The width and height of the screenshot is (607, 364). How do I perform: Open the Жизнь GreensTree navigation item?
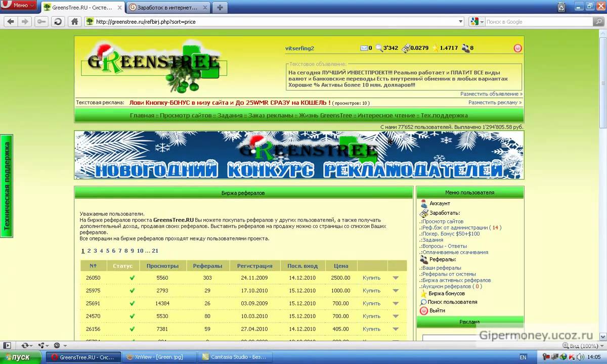coord(325,115)
